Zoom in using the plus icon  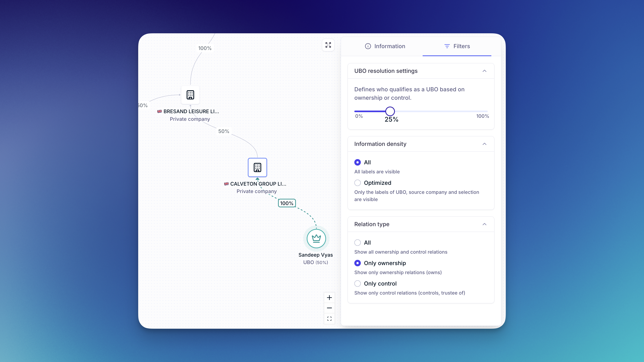[x=329, y=298]
